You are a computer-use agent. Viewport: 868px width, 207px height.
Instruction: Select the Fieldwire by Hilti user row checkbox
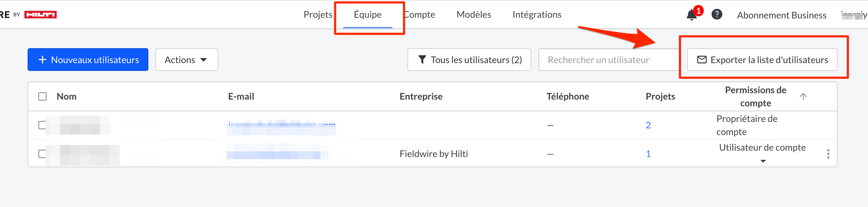[42, 154]
